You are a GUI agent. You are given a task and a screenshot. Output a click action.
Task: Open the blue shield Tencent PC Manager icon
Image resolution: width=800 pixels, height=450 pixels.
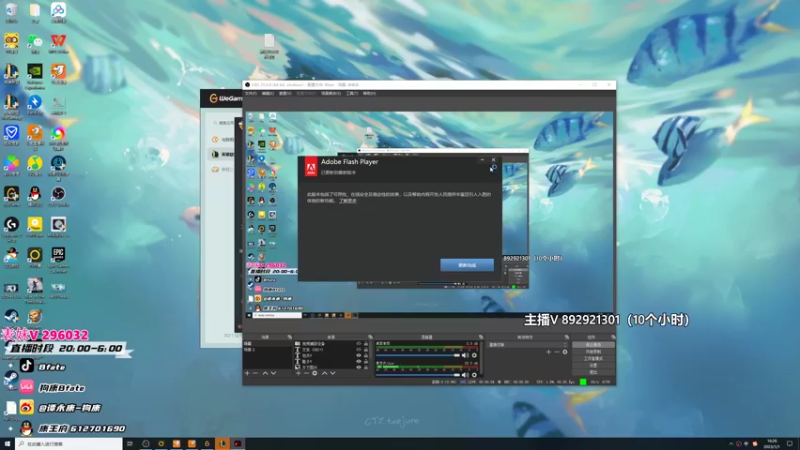pyautogui.click(x=11, y=133)
